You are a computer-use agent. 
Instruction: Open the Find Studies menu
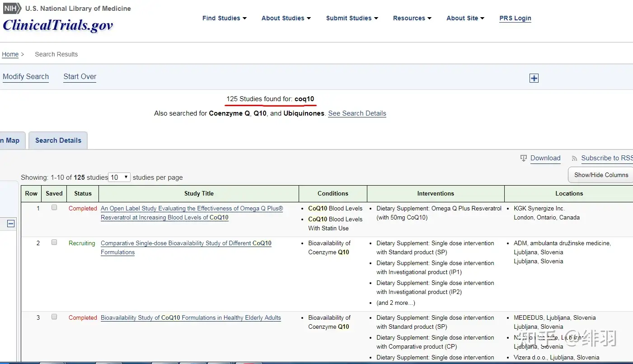(x=225, y=18)
